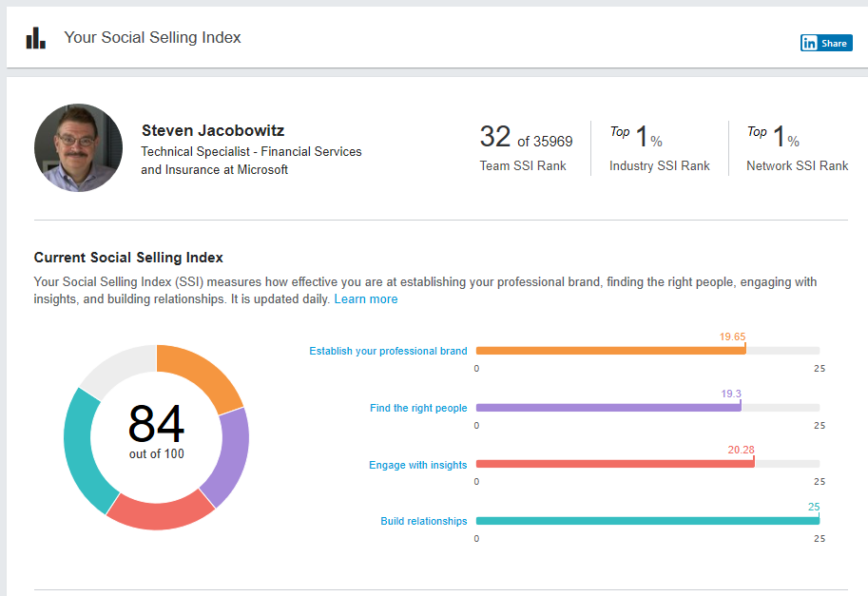Click the name Steven Jacobowitz
The image size is (868, 596).
[212, 130]
